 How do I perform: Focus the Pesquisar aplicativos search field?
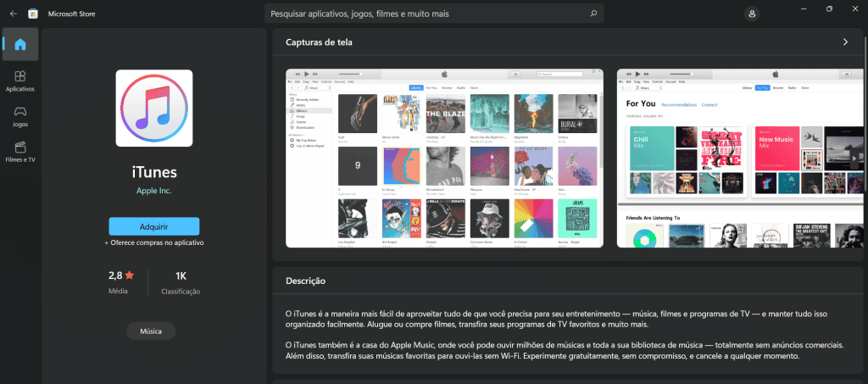click(434, 14)
